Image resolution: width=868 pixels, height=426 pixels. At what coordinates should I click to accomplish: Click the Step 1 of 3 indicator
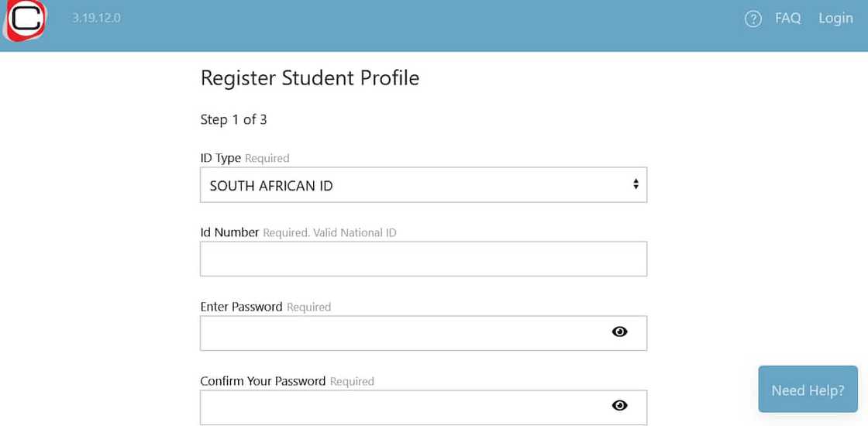pos(233,119)
